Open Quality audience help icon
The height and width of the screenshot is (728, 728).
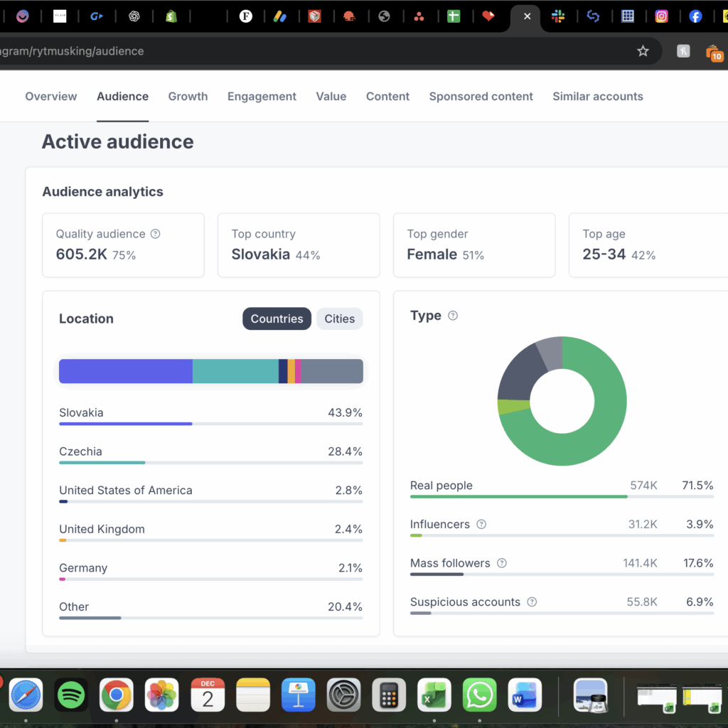(156, 234)
